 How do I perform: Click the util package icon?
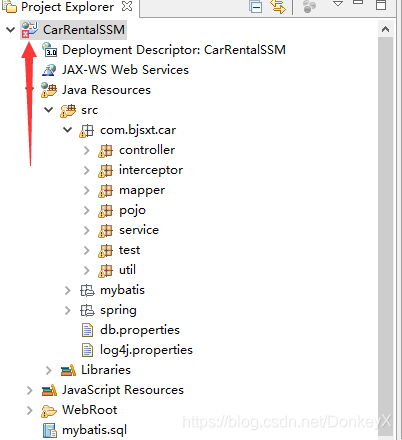pos(105,271)
